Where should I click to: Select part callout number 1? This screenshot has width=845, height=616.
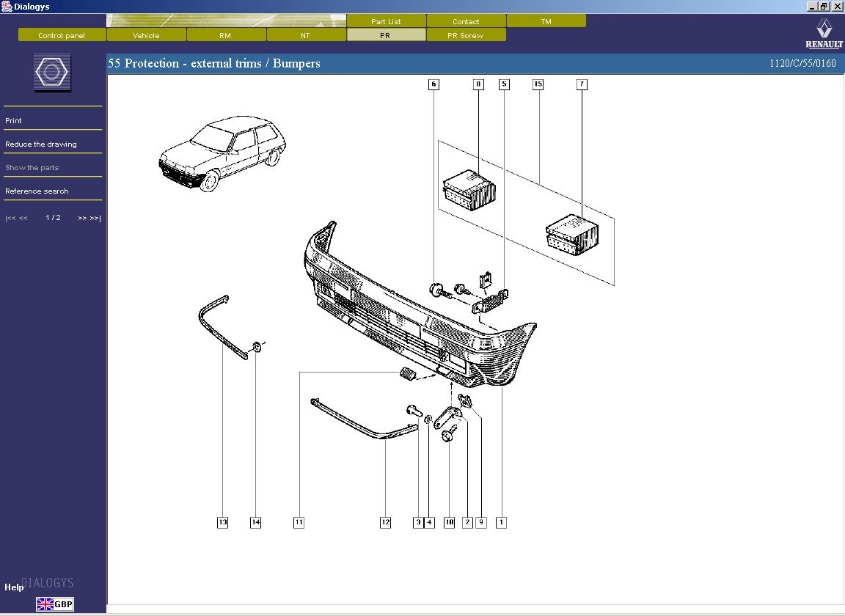(501, 522)
